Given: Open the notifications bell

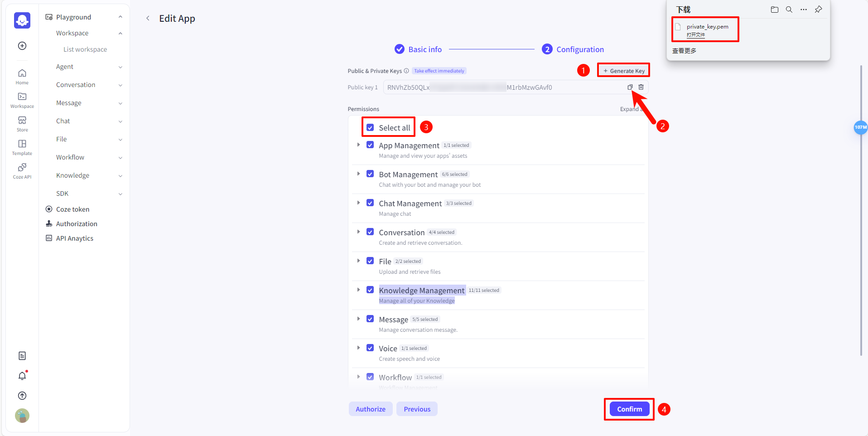Looking at the screenshot, I should pos(22,376).
